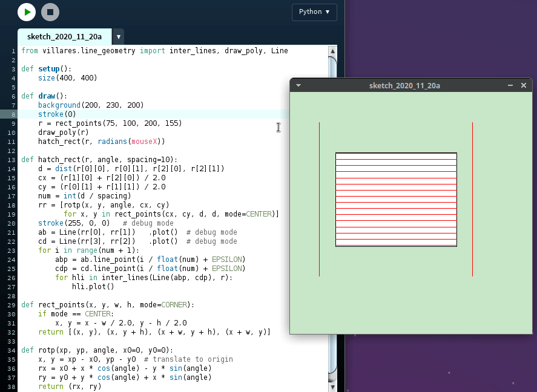The width and height of the screenshot is (537, 392).
Task: Click the editor scrollbar down arrow
Action: pos(332,386)
